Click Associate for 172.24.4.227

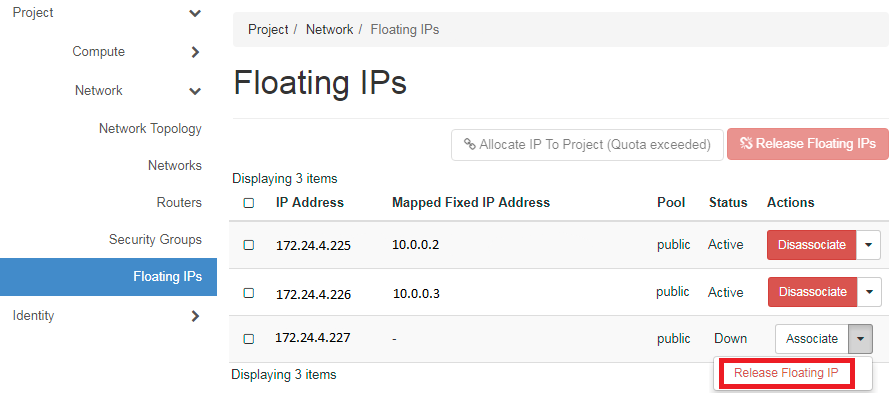pyautogui.click(x=812, y=339)
